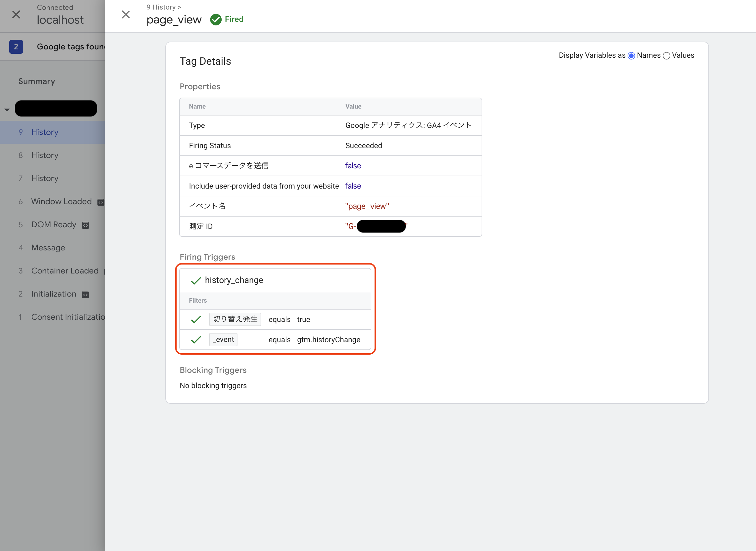Click checkmark beside _event filter row
Image resolution: width=756 pixels, height=551 pixels.
[x=196, y=340]
